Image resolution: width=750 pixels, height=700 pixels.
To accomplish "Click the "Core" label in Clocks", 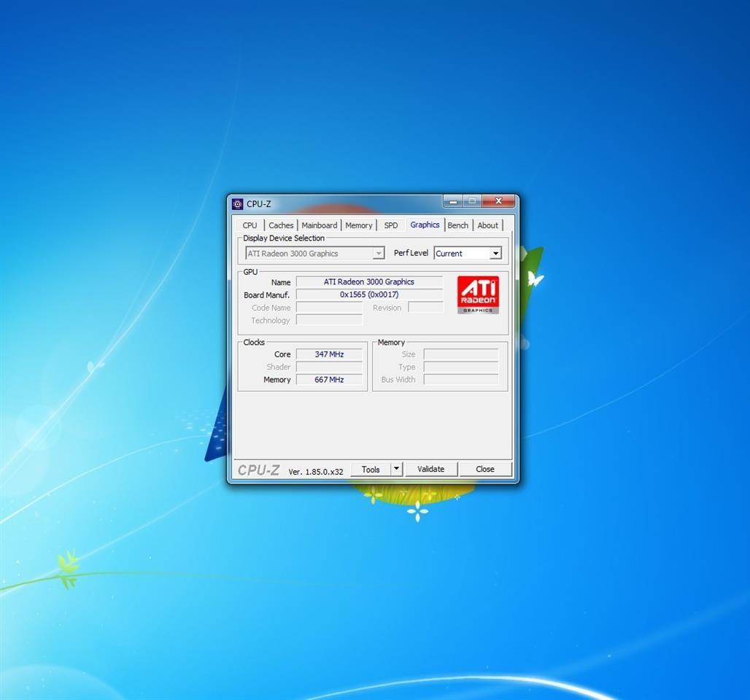I will [282, 354].
